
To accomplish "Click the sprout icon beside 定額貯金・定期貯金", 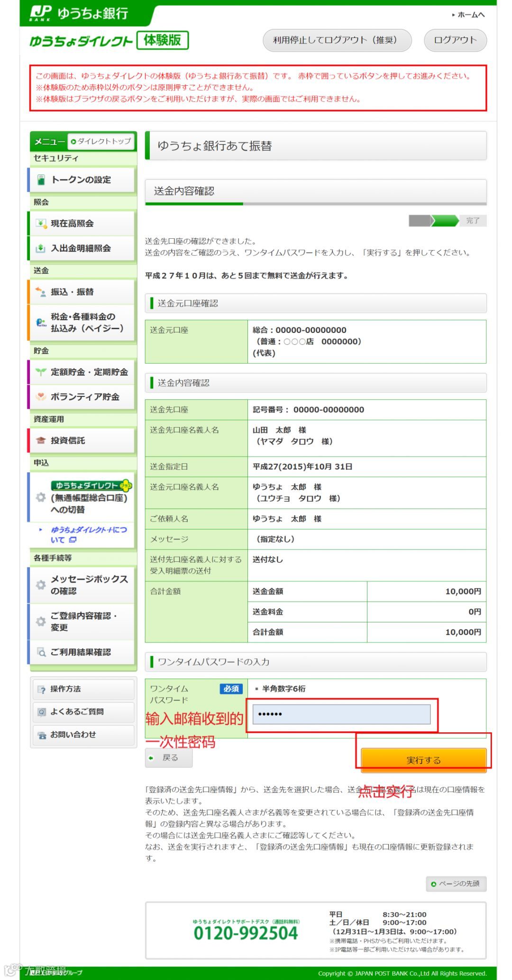I will coord(41,372).
